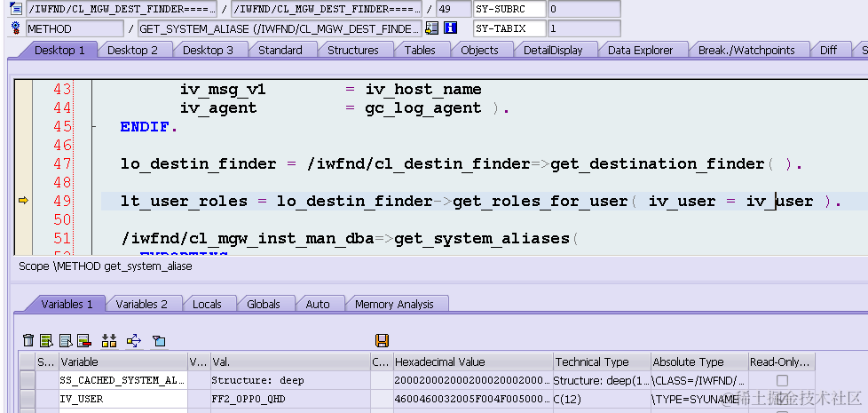Open the Structures tab
Screen dimensions: 868x413
352,50
